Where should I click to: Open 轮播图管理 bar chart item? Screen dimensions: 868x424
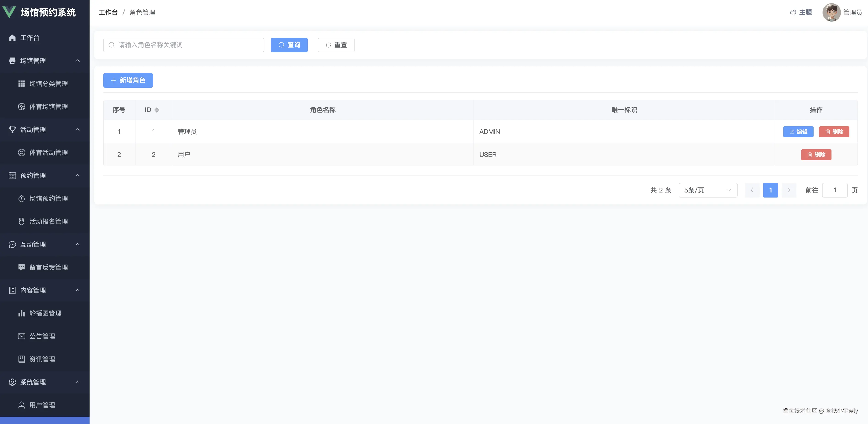point(22,313)
